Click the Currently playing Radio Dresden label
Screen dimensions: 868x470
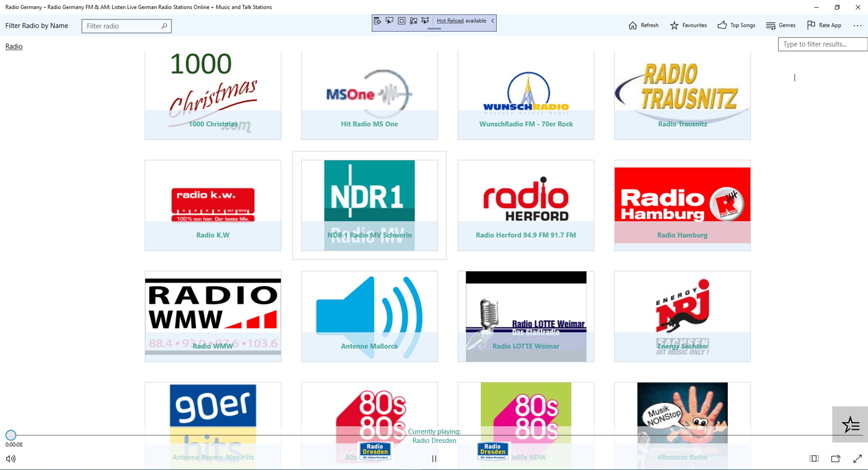click(x=434, y=436)
